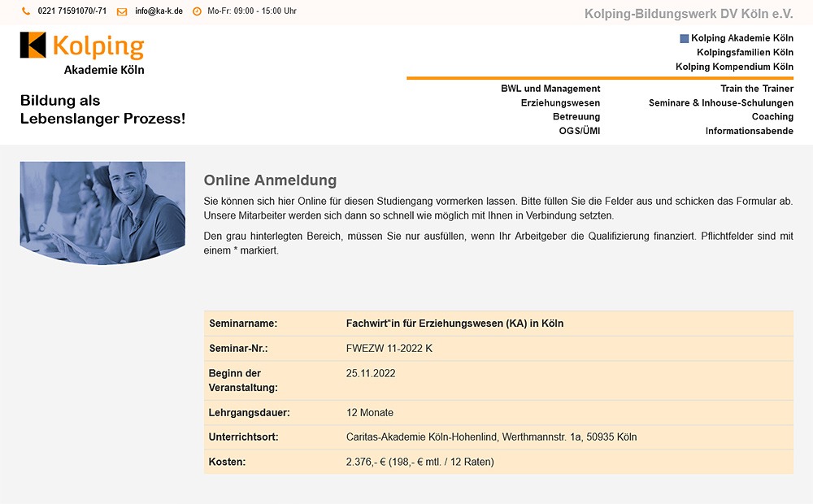Image resolution: width=813 pixels, height=504 pixels.
Task: Click the blue square beside Kolping Akademie Köln
Action: 685,38
